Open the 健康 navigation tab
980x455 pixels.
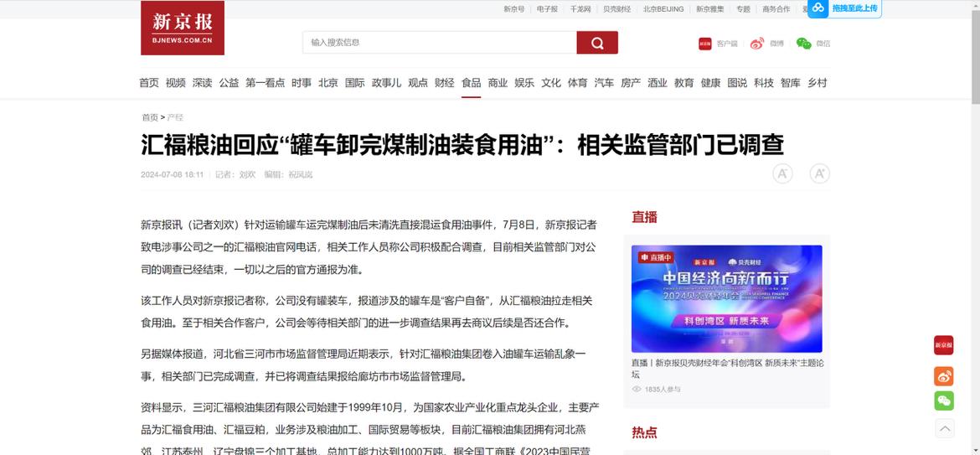(x=710, y=82)
